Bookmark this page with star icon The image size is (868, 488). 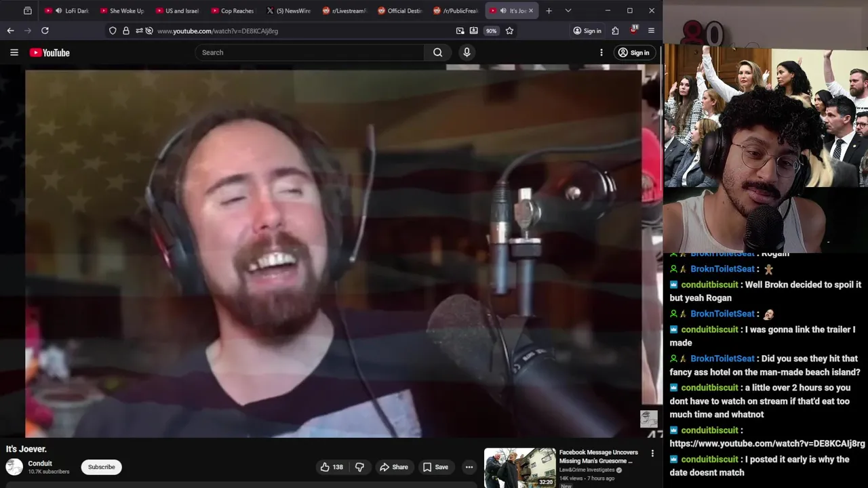point(509,30)
